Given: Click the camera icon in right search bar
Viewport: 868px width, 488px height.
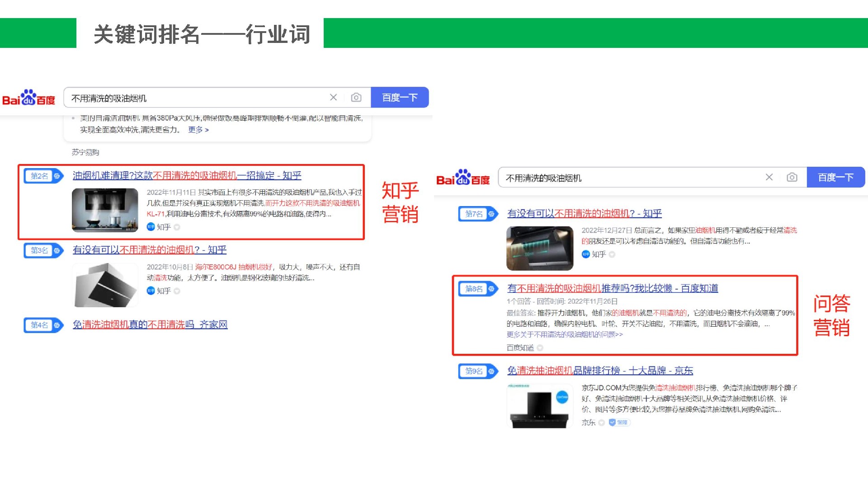Looking at the screenshot, I should click(x=792, y=177).
